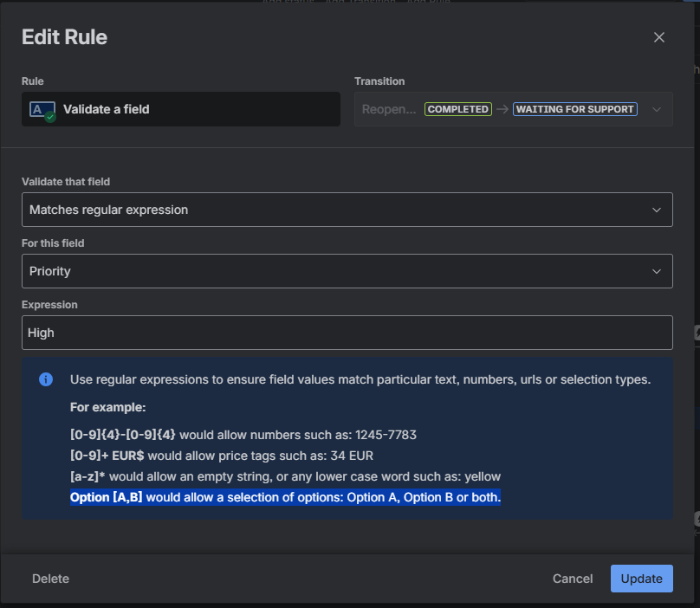Click the blue info icon
The width and height of the screenshot is (700, 608).
[x=46, y=379]
